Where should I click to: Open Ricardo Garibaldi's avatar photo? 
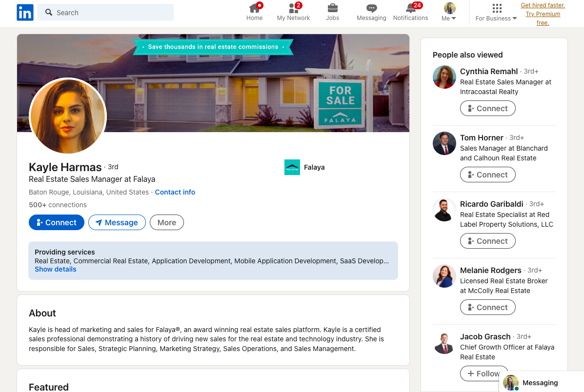(444, 210)
